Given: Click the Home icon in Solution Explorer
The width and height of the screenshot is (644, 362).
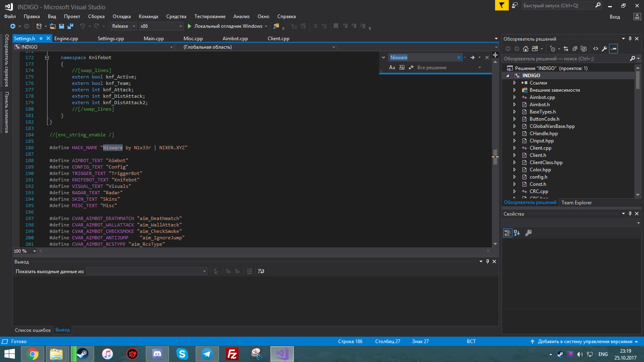Looking at the screenshot, I should click(526, 49).
